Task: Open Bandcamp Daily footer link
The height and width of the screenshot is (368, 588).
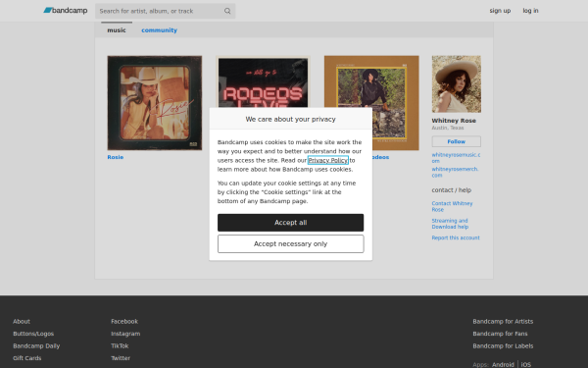Action: pos(36,345)
